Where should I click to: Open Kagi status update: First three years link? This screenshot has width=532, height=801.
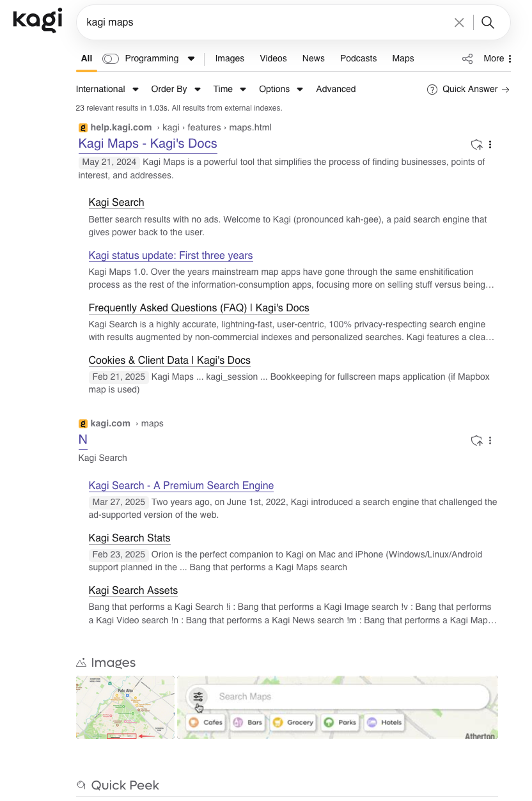point(171,256)
